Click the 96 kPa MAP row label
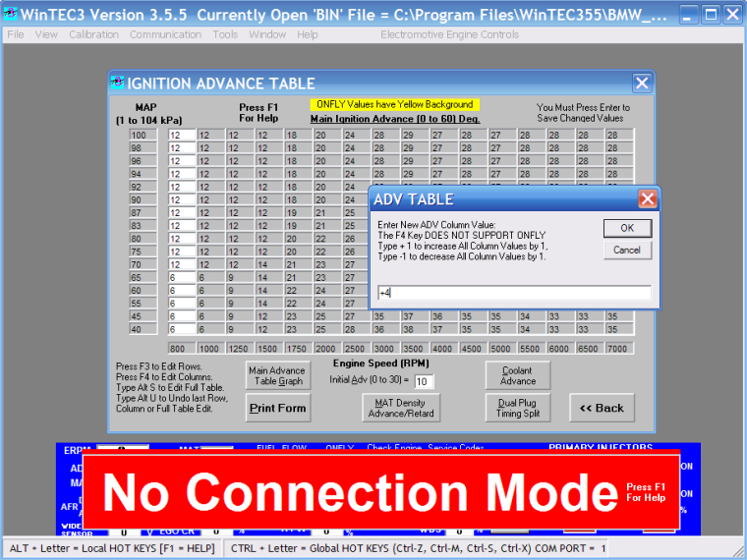The height and width of the screenshot is (560, 747). point(143,161)
